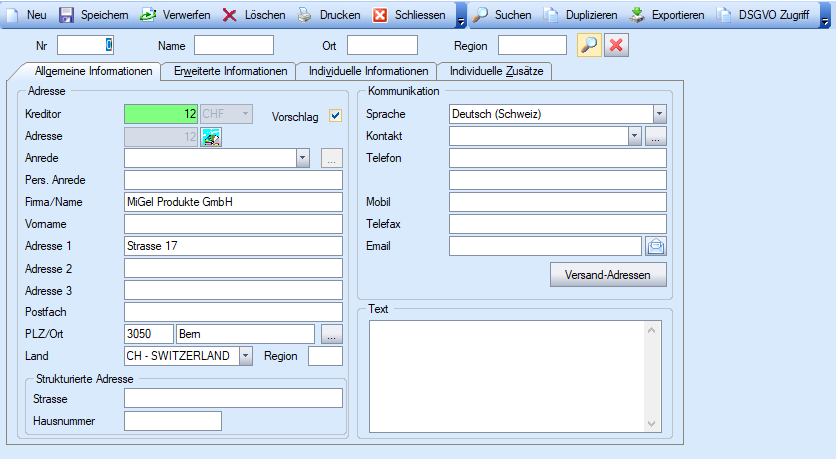The image size is (836, 459).
Task: Save record with Speichern icon
Action: point(66,15)
